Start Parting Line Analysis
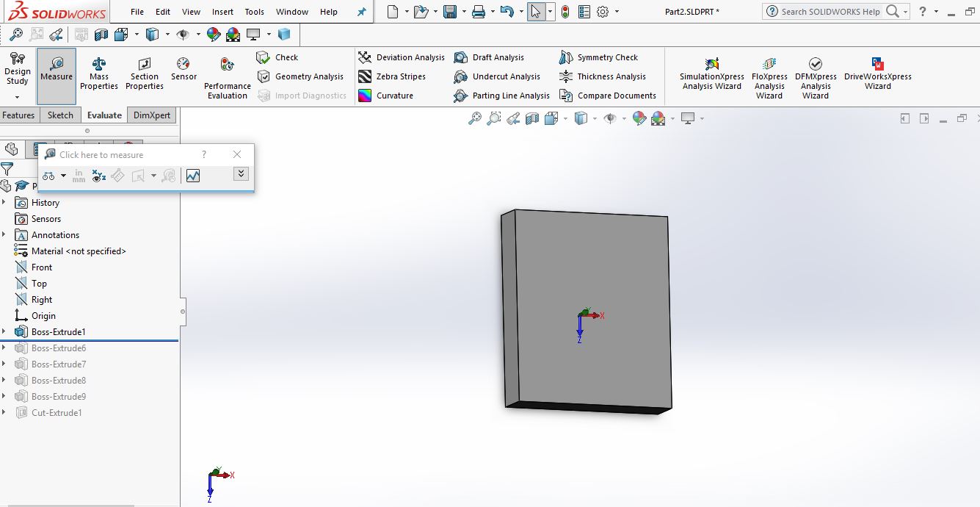This screenshot has width=980, height=507. [501, 96]
